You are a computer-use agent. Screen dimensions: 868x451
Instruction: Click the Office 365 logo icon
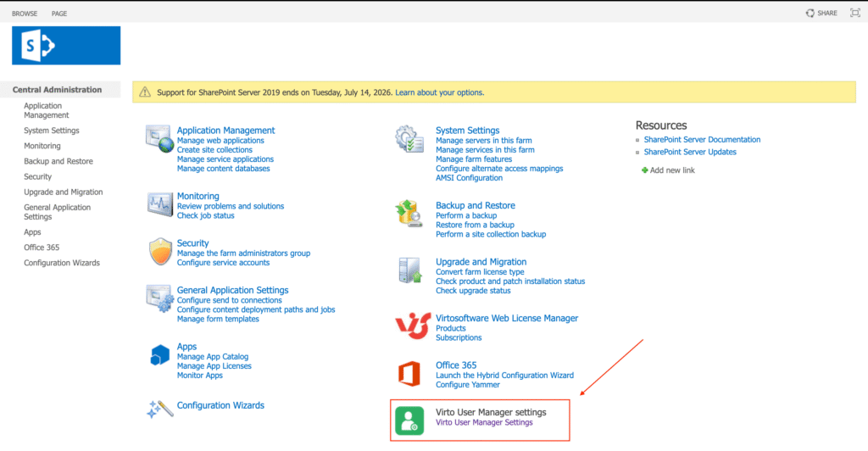(x=409, y=374)
